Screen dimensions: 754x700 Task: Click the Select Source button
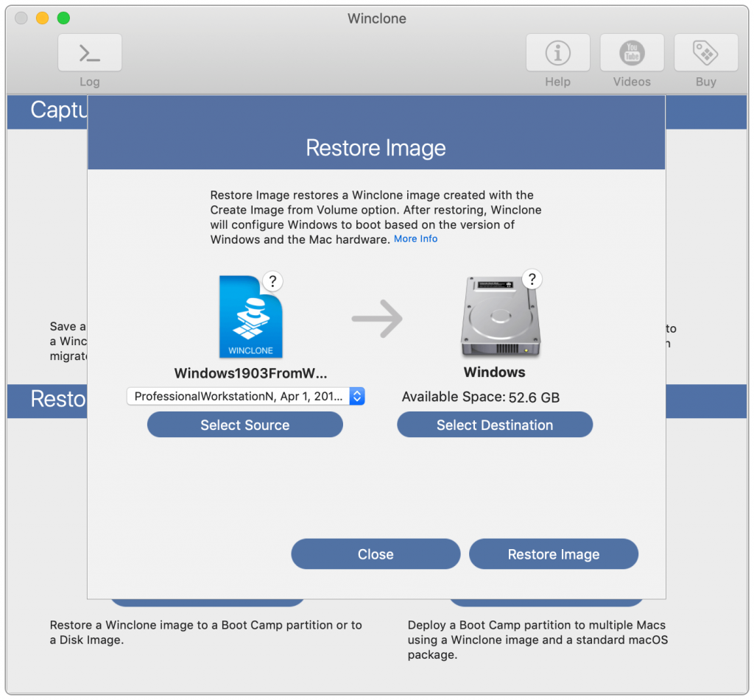(x=244, y=425)
